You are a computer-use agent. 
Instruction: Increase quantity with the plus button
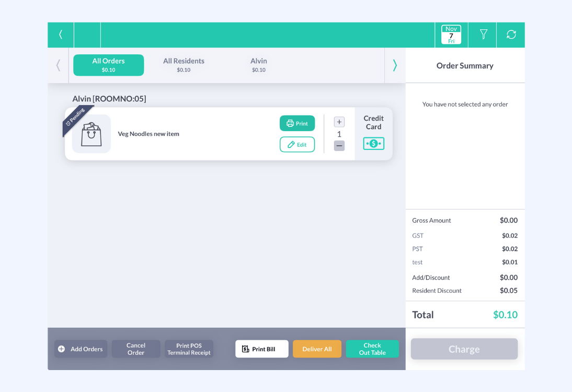pos(339,122)
